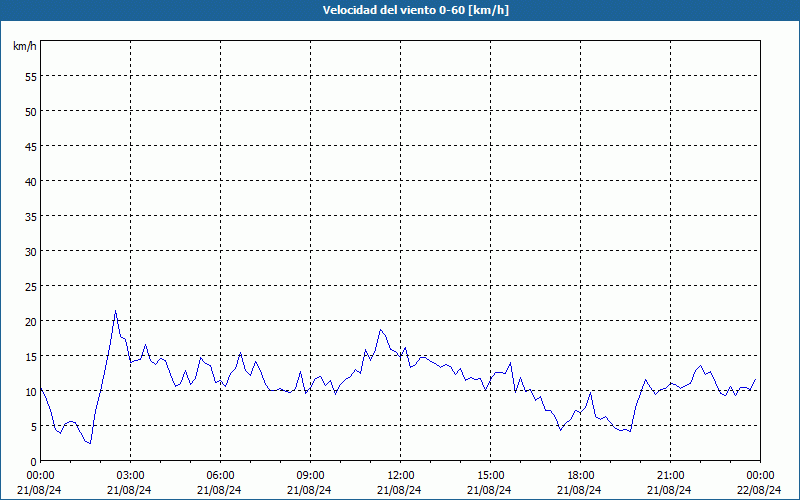Click the wind speed peak near 02:30
Screen dimensions: 800x500
pos(115,310)
